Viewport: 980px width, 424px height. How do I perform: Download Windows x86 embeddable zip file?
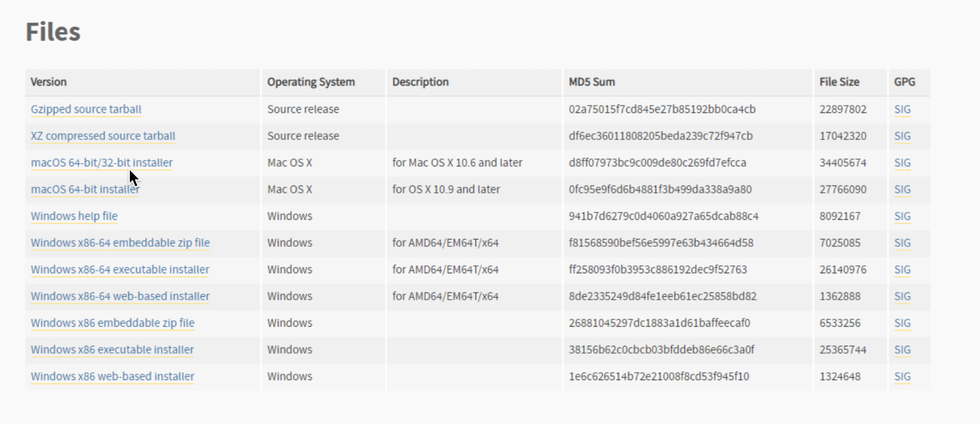coord(112,323)
